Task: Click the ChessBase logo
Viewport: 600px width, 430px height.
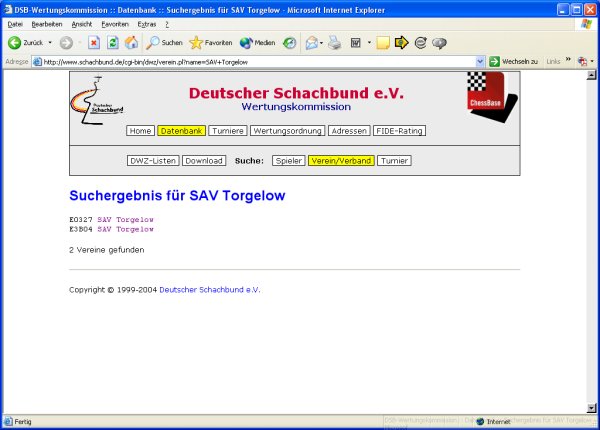Action: [486, 92]
